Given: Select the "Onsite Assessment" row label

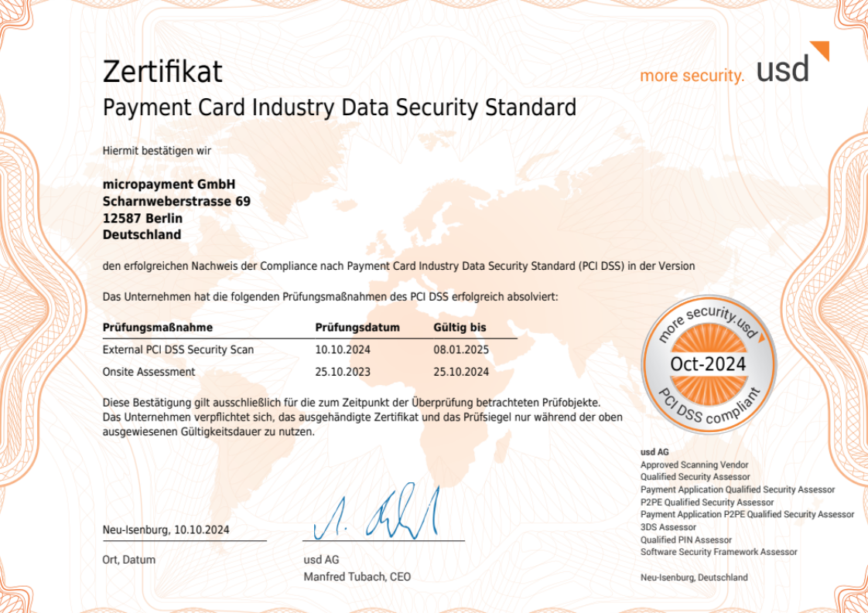Looking at the screenshot, I should [149, 372].
